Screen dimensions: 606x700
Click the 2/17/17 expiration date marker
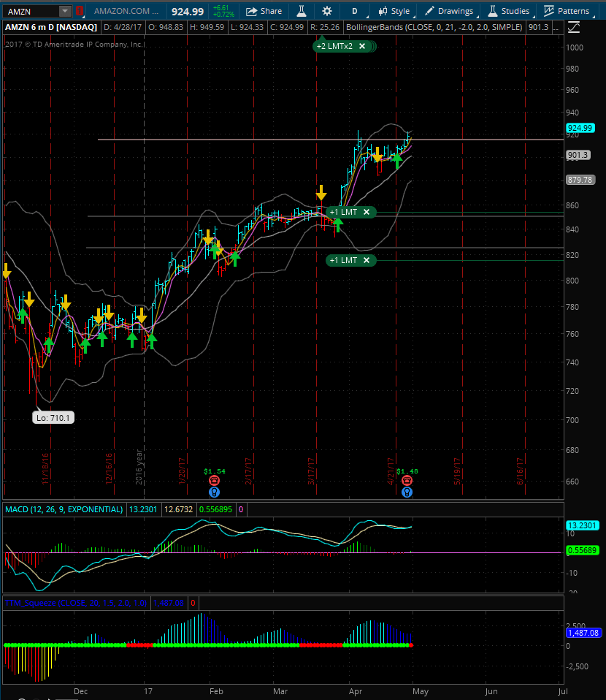coord(248,471)
